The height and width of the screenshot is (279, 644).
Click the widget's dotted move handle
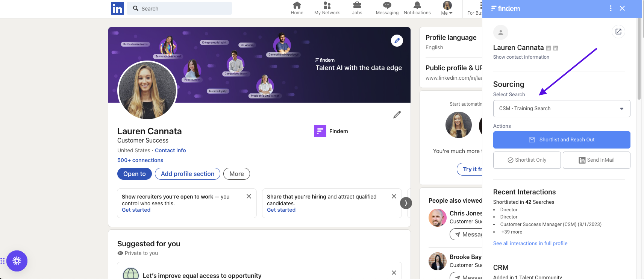coord(3,261)
